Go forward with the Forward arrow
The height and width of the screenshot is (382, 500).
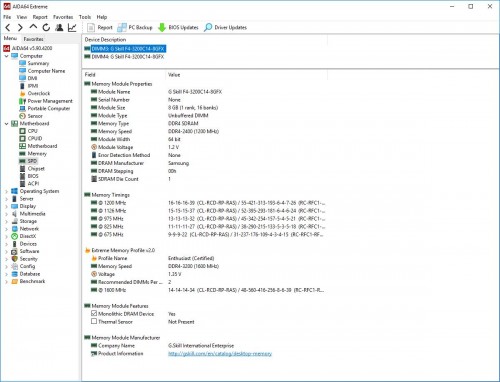tap(20, 28)
